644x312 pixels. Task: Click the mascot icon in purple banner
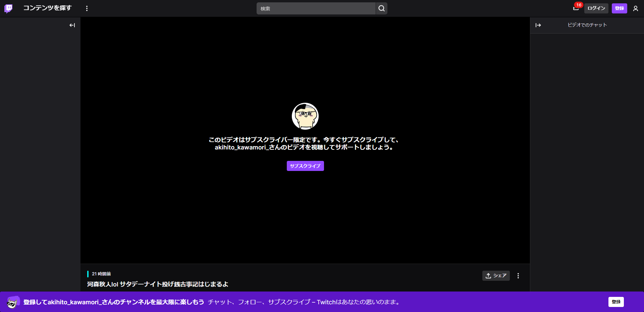point(13,302)
